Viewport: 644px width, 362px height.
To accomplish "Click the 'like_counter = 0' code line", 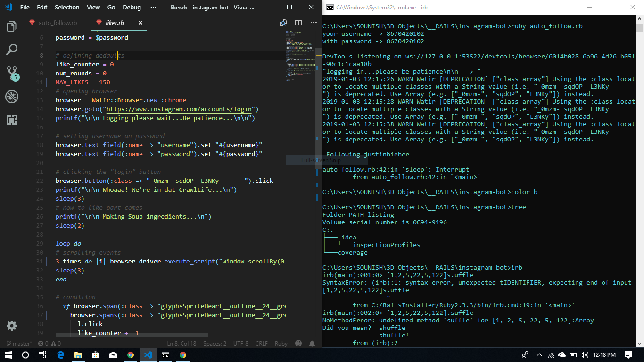I will click(85, 65).
